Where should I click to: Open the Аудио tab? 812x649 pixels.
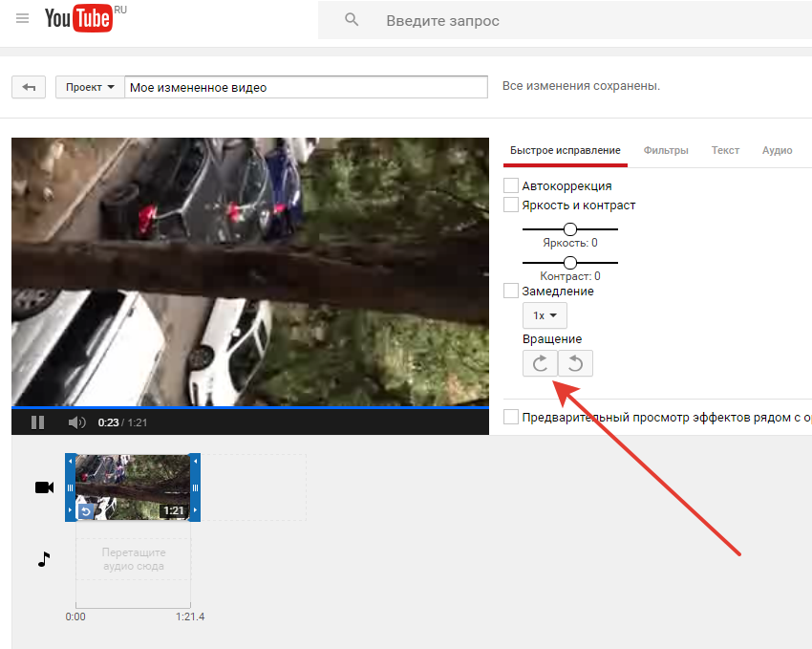[777, 150]
